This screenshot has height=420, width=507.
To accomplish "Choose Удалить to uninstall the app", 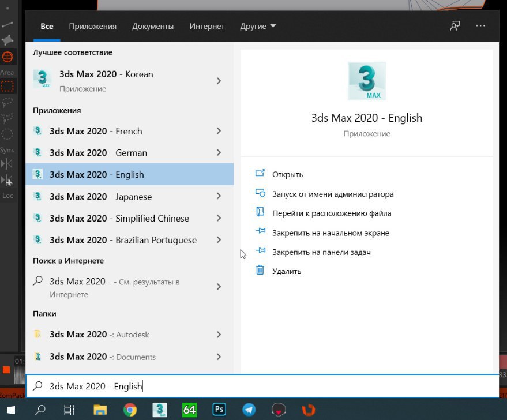I will click(287, 271).
